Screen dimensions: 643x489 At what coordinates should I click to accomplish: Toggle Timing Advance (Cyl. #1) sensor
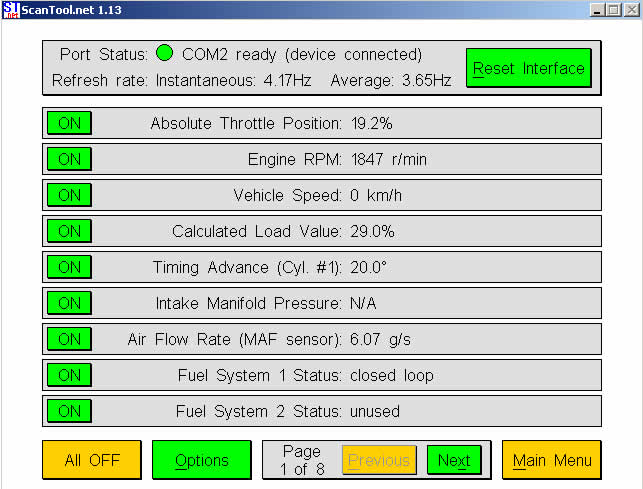tap(69, 268)
